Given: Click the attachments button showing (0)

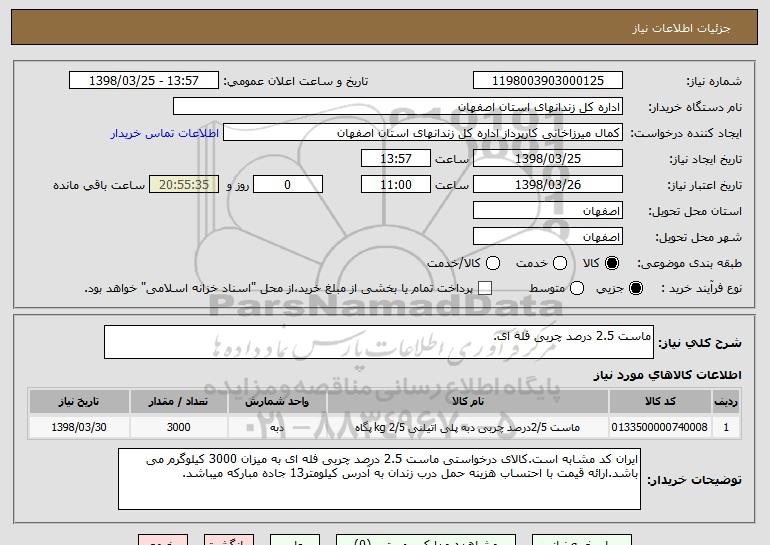Looking at the screenshot, I should [426, 540].
